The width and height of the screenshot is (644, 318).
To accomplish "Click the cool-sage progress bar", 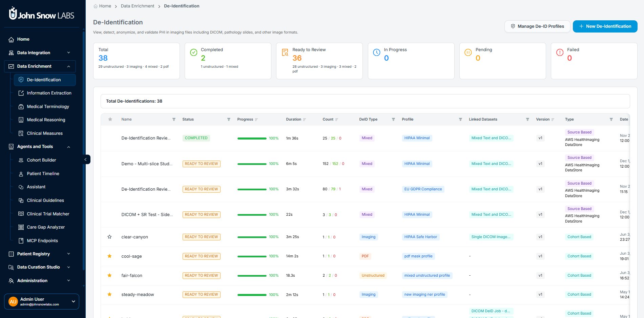I will click(252, 256).
